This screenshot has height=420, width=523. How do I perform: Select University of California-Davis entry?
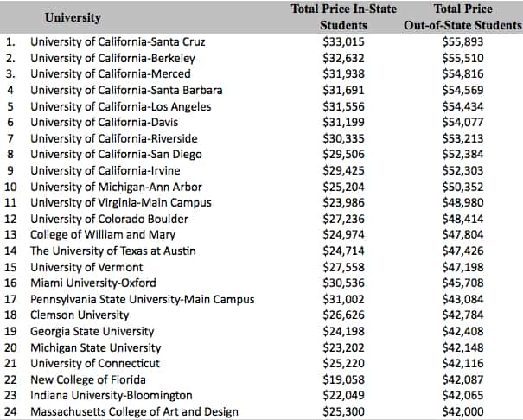tap(104, 123)
